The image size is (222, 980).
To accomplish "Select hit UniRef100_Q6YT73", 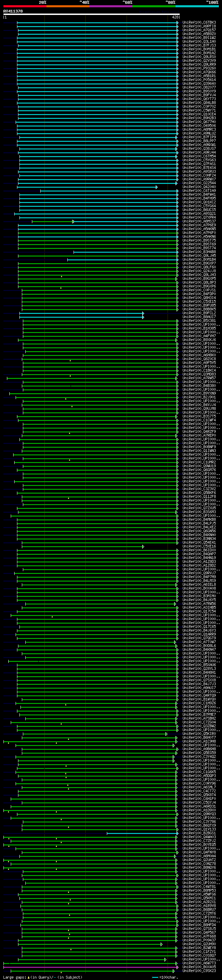I will (199, 99).
